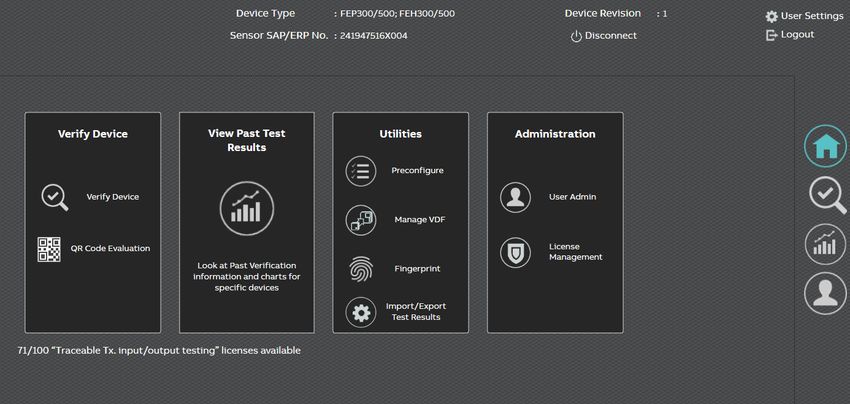The height and width of the screenshot is (404, 850).
Task: Click the Device Type value FEP300/500; FEH300/500
Action: point(397,14)
